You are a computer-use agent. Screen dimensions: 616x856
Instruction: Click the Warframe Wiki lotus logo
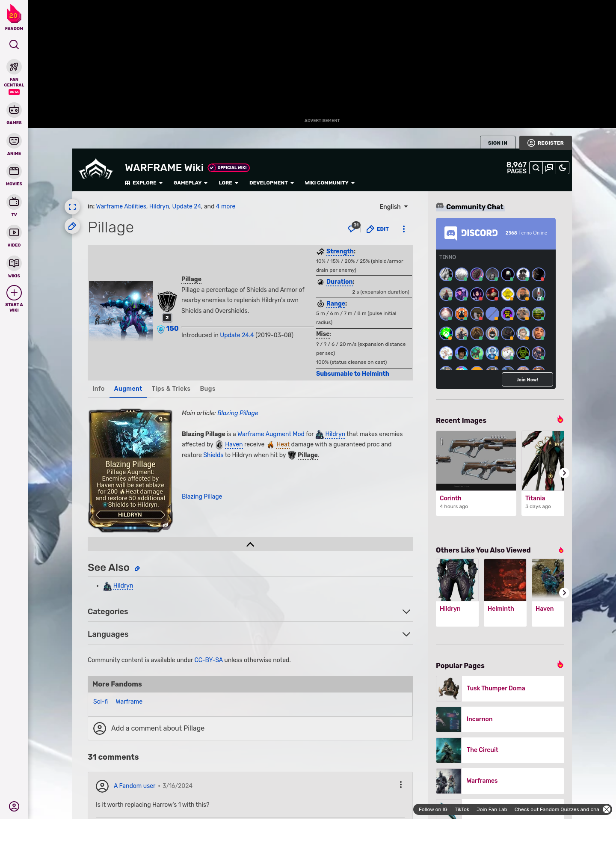pos(96,169)
